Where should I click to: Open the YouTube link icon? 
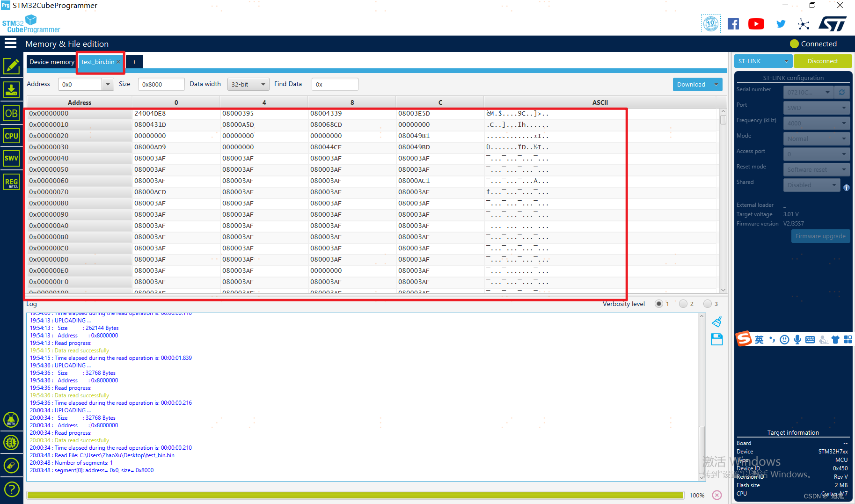tap(756, 24)
